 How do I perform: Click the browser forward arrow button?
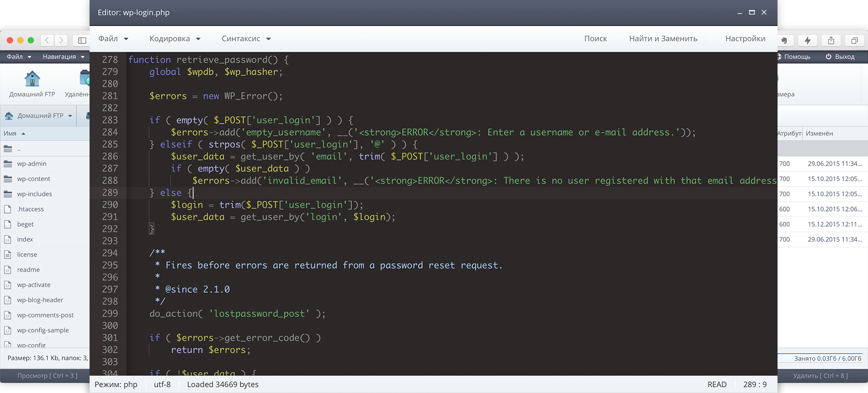pos(61,40)
